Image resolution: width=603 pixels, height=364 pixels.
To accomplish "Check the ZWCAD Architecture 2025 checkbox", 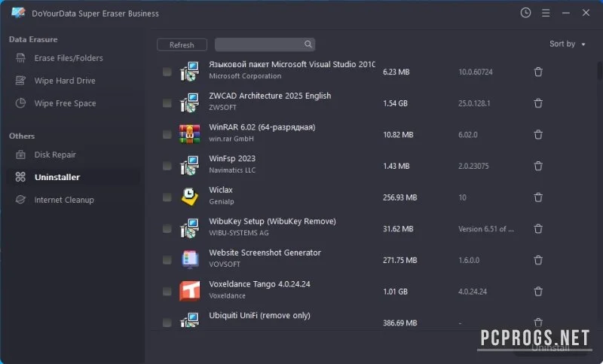I will [167, 103].
